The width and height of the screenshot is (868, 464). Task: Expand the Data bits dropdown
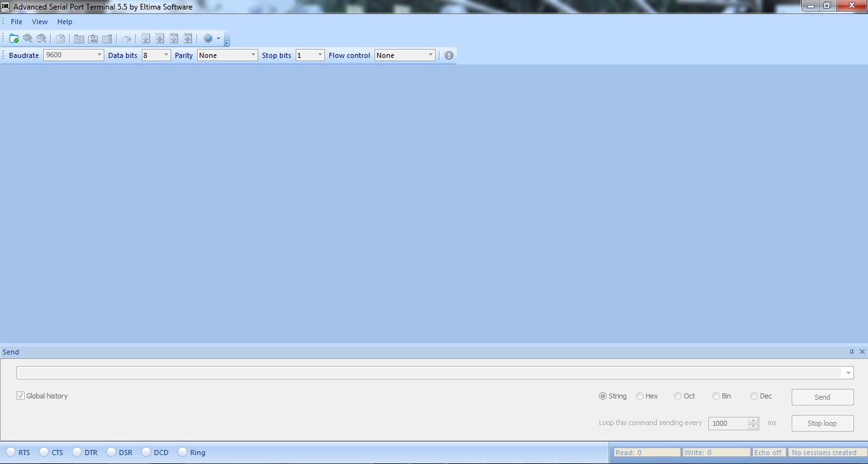point(166,55)
